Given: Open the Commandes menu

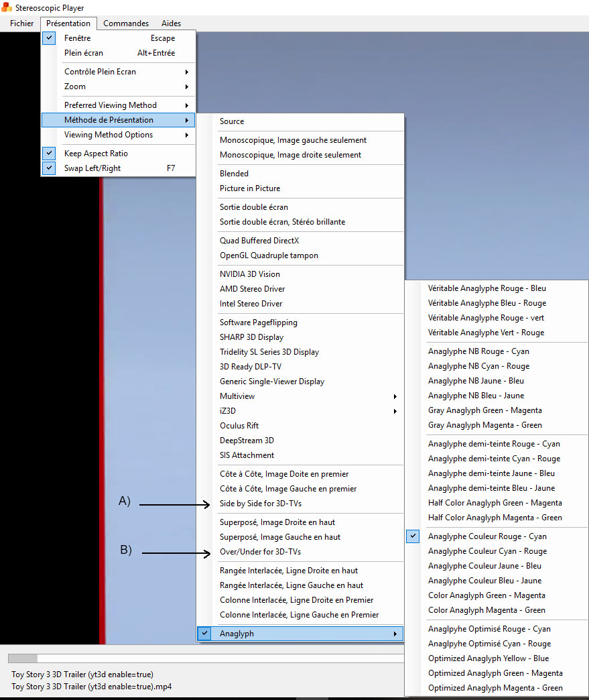Looking at the screenshot, I should pyautogui.click(x=126, y=23).
